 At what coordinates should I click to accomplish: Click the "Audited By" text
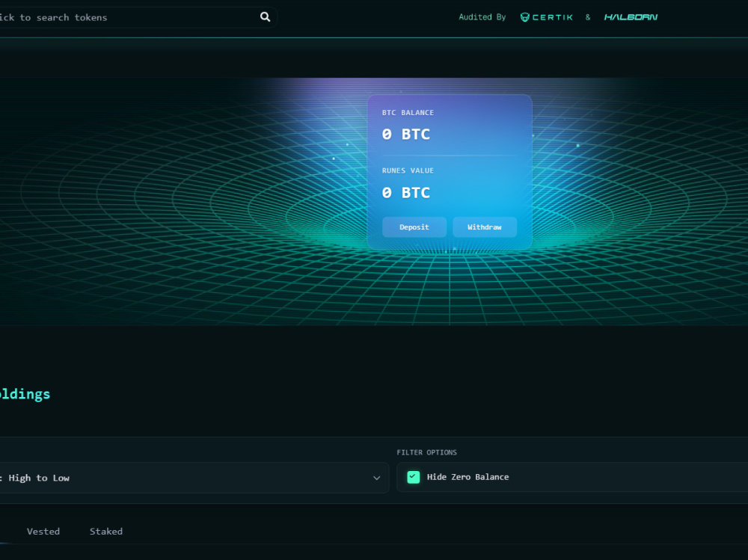(482, 17)
